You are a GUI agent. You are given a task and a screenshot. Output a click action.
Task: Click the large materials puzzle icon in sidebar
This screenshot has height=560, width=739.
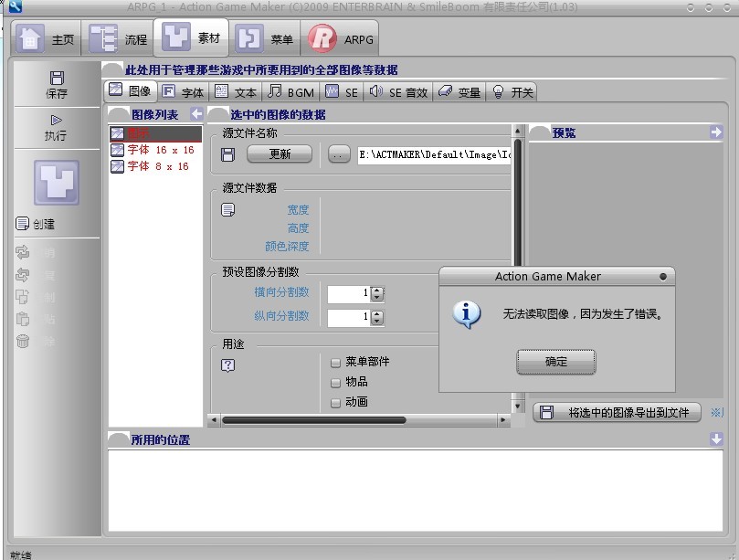click(x=57, y=183)
